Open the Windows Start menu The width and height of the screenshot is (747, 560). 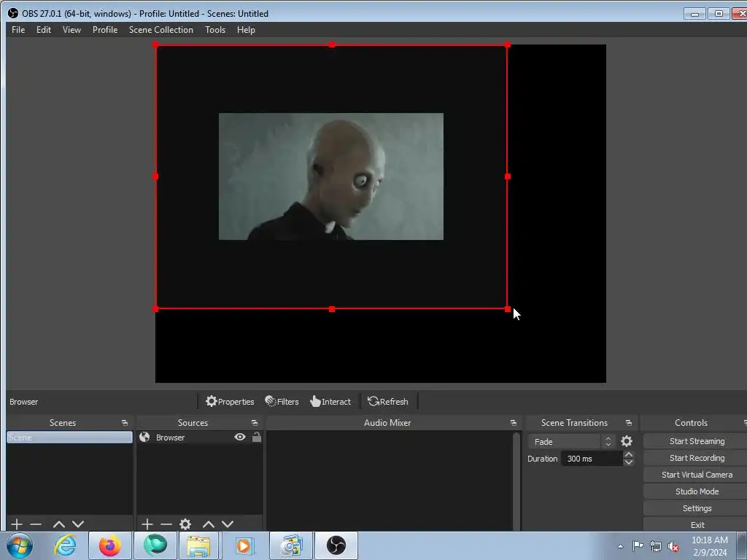pyautogui.click(x=20, y=545)
